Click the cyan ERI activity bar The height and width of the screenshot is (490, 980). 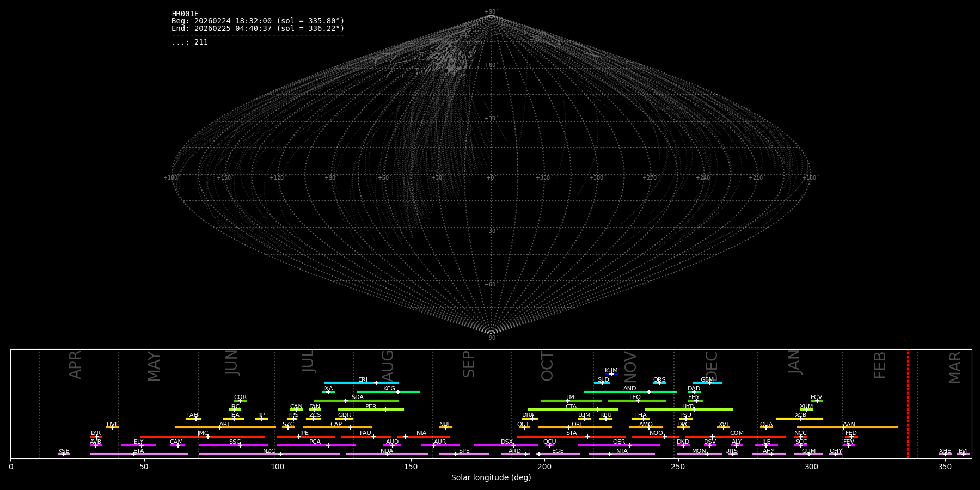click(x=362, y=383)
